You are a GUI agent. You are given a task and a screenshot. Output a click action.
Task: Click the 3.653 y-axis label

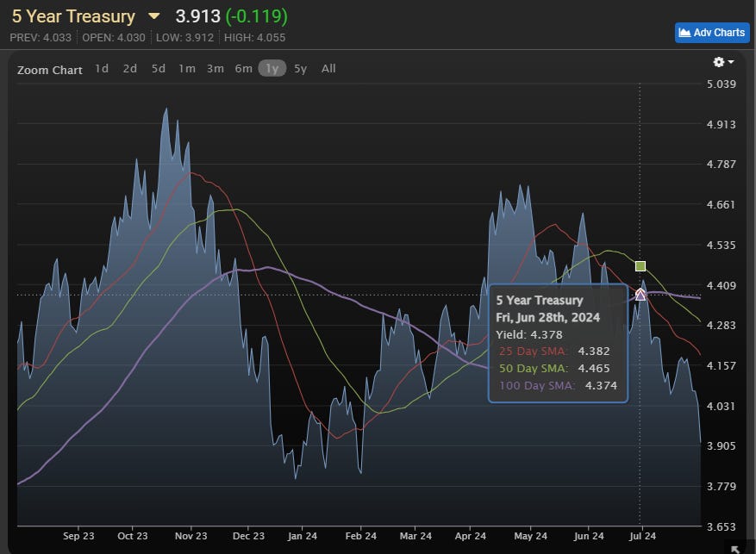pos(722,527)
